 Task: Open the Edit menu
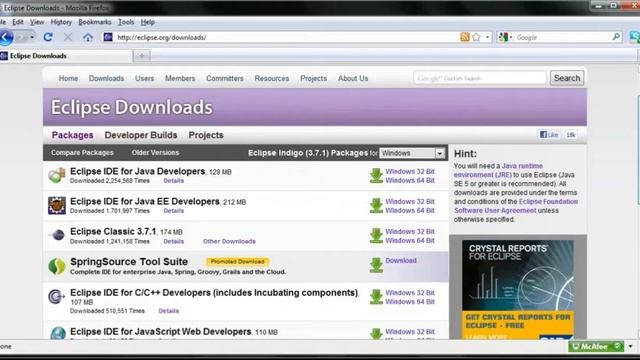tap(18, 22)
